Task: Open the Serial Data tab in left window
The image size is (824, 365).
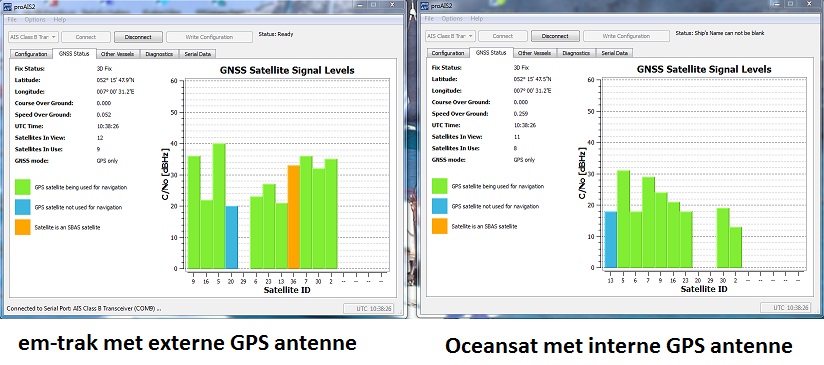Action: click(198, 54)
